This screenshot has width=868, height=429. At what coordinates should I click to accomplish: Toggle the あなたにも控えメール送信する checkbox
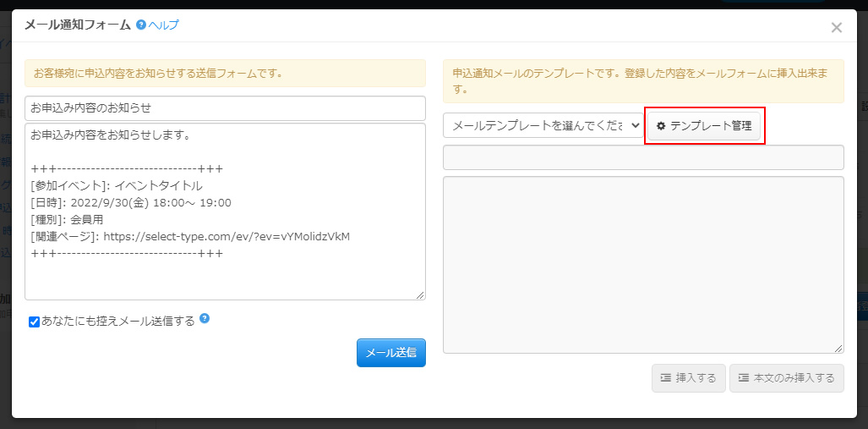click(x=35, y=322)
